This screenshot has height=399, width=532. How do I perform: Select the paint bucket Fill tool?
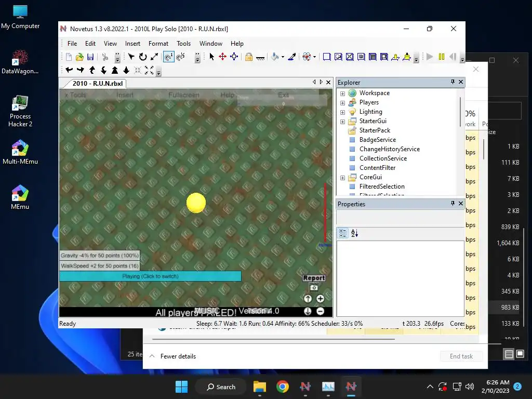[275, 57]
